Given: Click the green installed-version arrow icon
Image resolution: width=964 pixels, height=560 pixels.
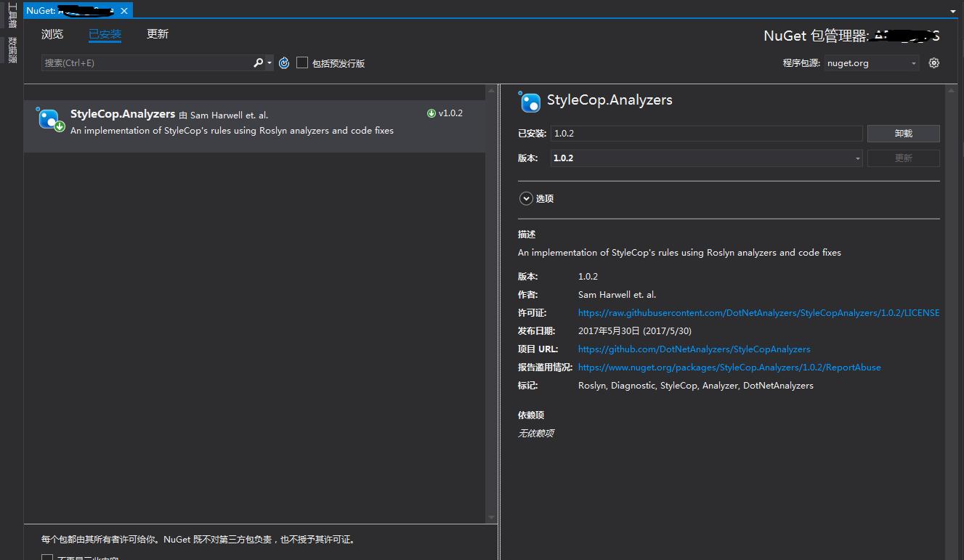Looking at the screenshot, I should 432,113.
